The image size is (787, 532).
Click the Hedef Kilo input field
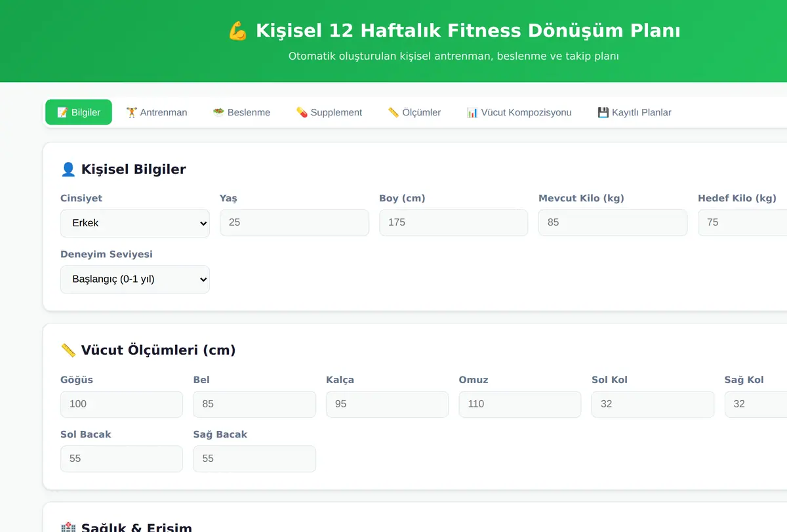pos(742,222)
